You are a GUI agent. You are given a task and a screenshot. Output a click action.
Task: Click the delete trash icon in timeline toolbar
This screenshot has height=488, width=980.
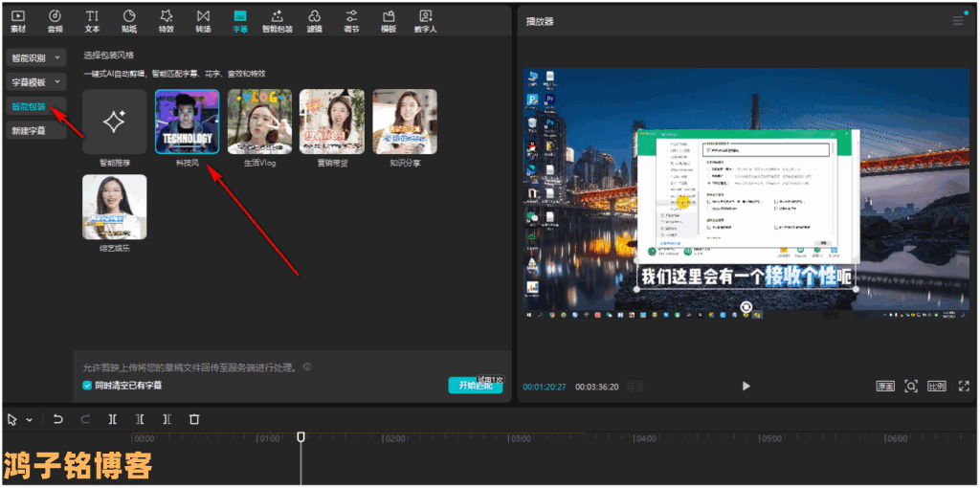click(194, 419)
